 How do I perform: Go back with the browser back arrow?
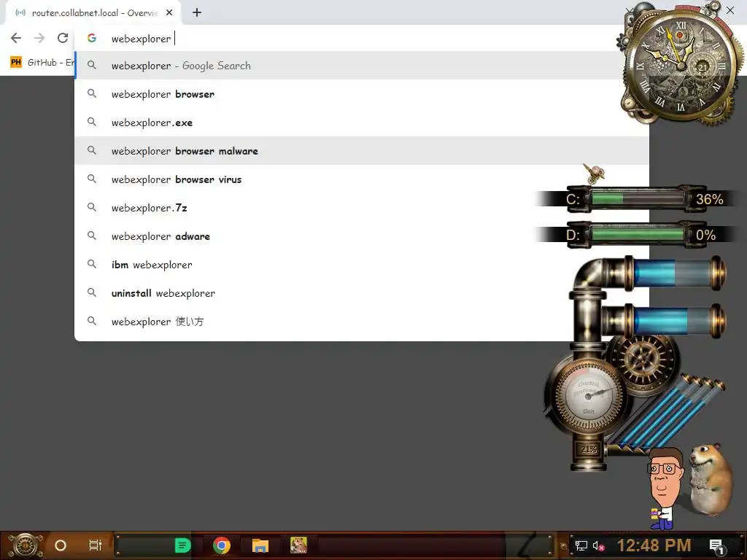pos(16,38)
